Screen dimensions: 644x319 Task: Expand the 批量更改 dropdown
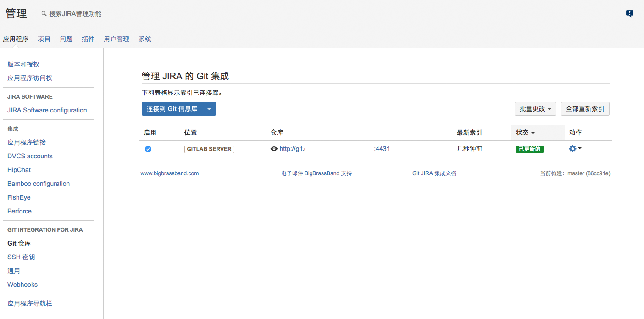coord(535,109)
